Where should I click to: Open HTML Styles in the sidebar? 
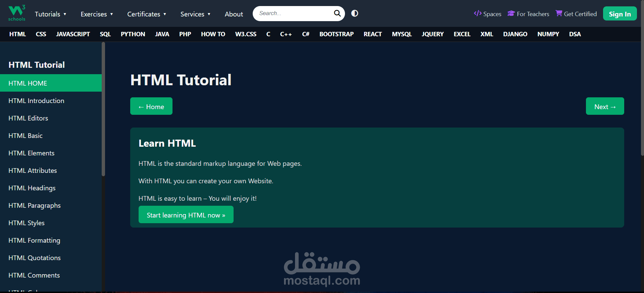[51, 223]
